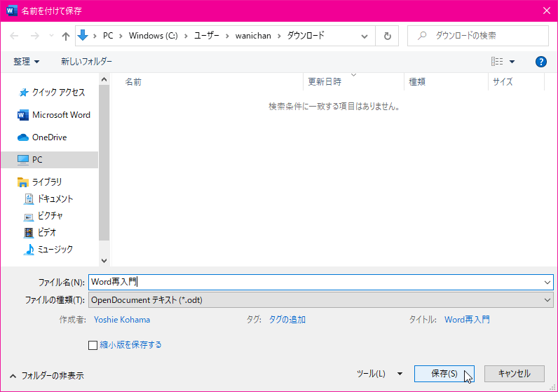Click navigation pane scrollbar up arrow
Viewport: 558px width, 392px height.
click(104, 79)
